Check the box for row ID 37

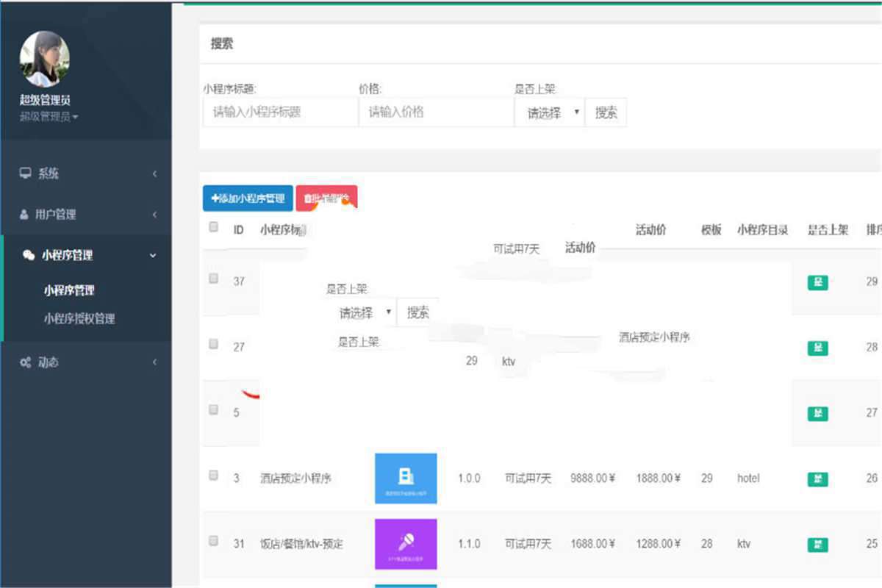click(x=214, y=279)
